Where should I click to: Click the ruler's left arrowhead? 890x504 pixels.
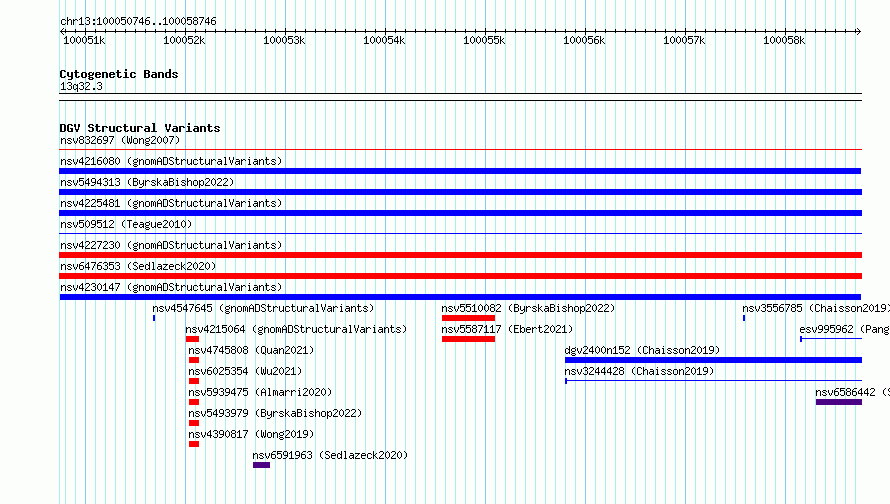[62, 31]
